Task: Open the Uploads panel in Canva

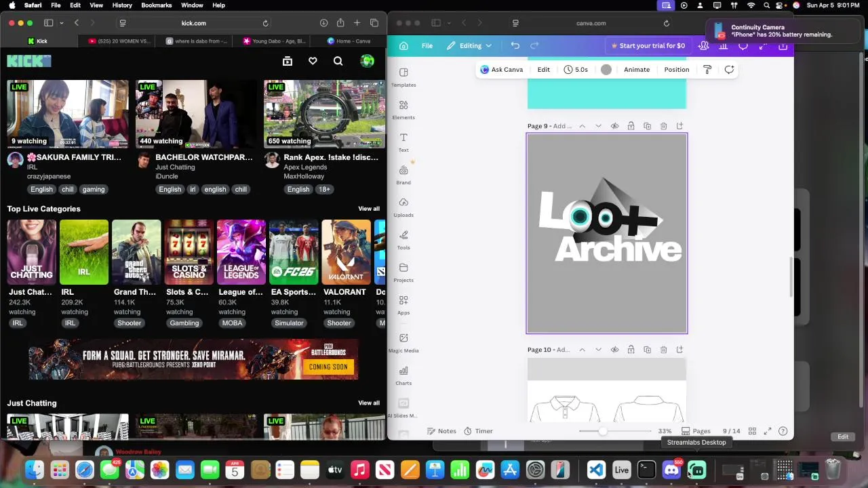Action: point(403,207)
